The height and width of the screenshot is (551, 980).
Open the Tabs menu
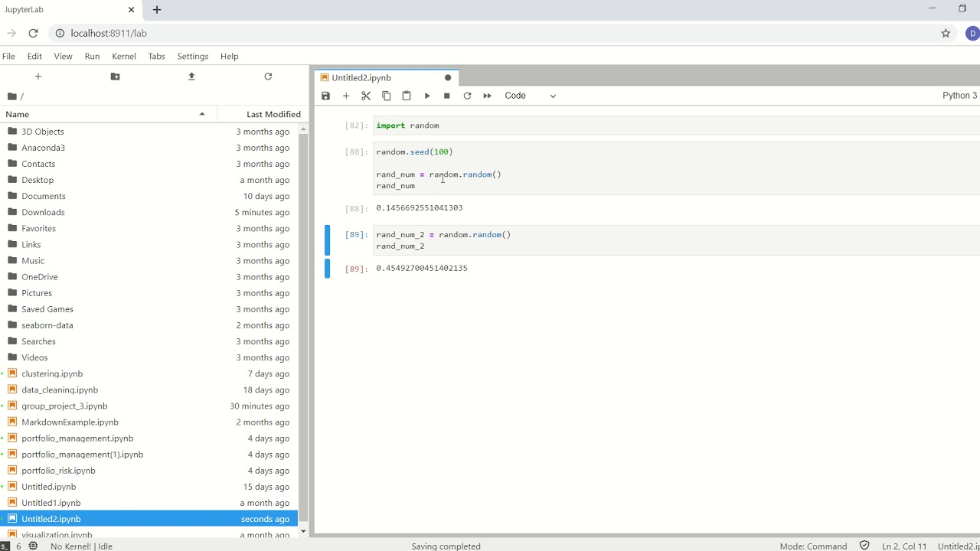[156, 56]
